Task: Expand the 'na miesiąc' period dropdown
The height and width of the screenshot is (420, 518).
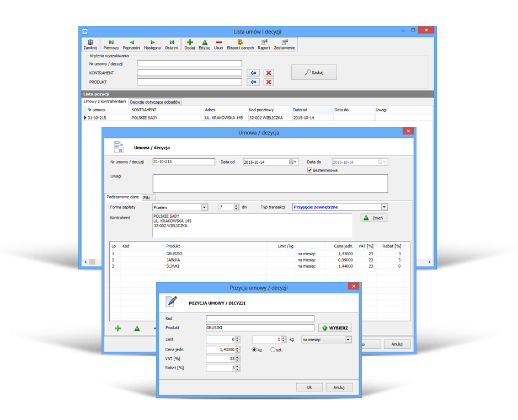Action: point(348,340)
